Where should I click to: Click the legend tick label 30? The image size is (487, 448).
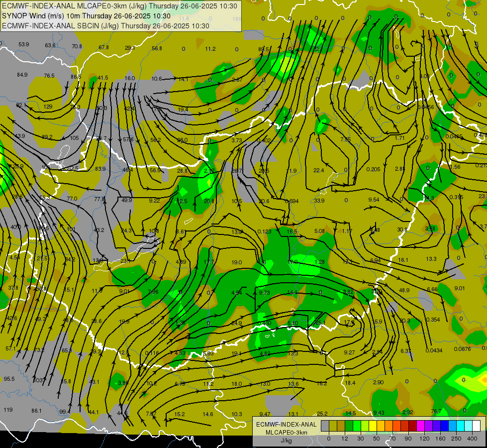tap(361, 439)
